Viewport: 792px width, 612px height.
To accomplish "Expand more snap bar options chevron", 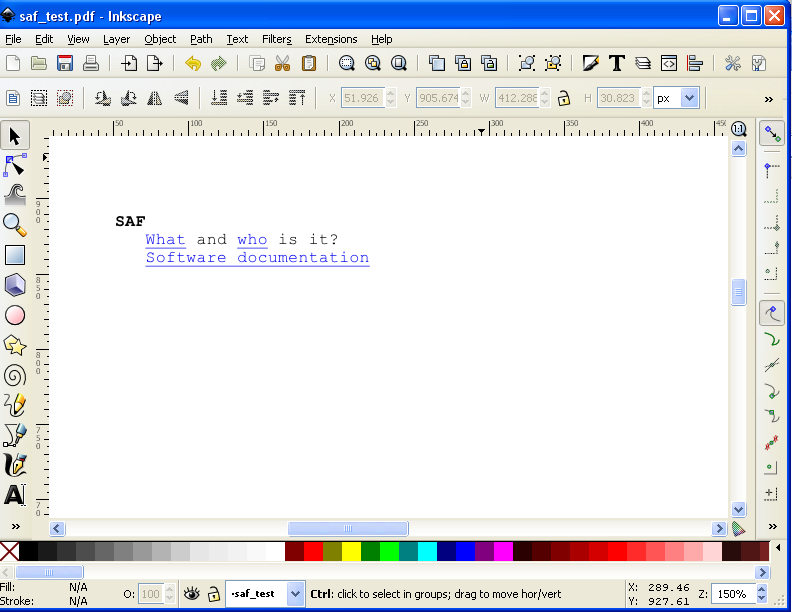I will pos(773,527).
